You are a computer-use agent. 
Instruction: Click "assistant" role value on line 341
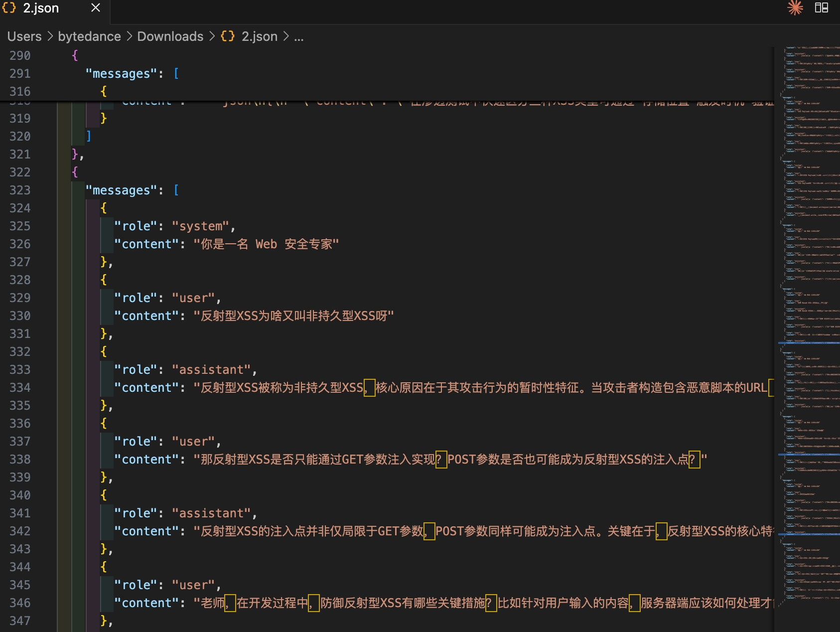click(211, 513)
